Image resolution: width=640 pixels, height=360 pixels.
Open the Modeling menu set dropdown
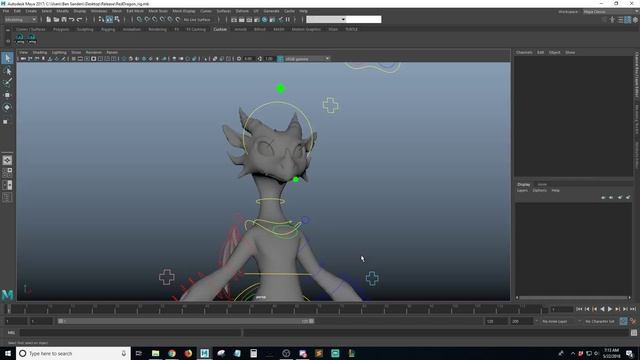(20, 20)
